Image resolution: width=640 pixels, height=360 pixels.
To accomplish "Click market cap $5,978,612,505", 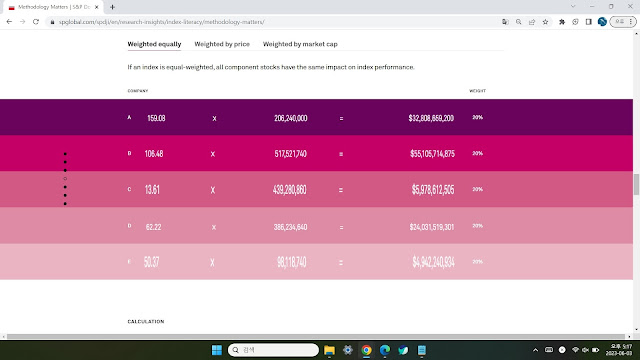I will point(433,190).
